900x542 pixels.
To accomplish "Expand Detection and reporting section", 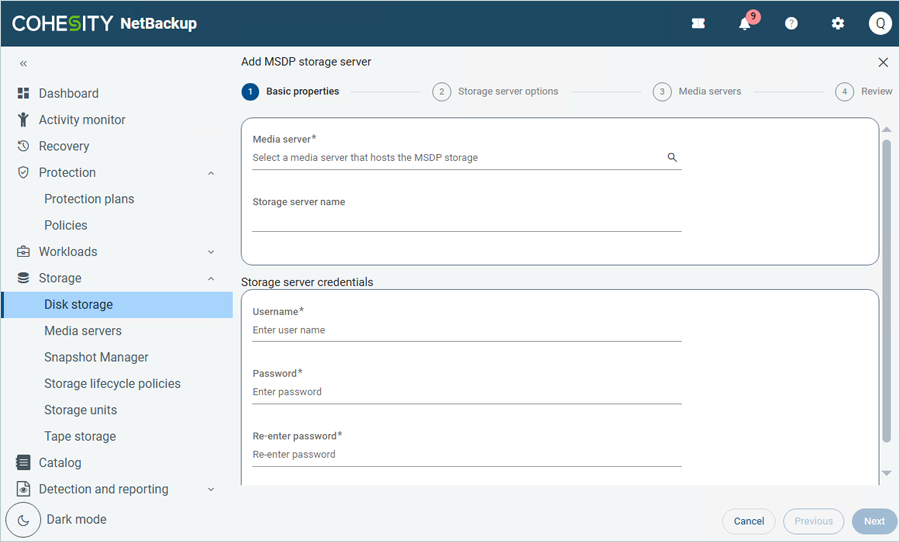I will pos(211,490).
